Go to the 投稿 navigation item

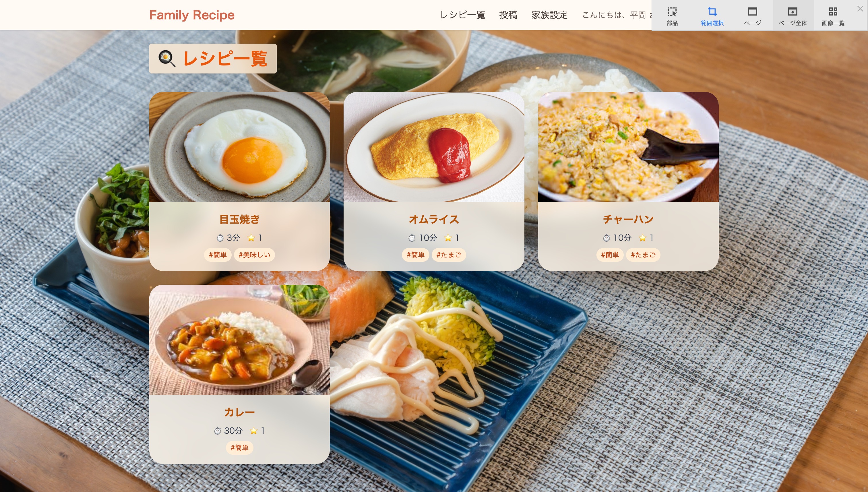pos(508,15)
